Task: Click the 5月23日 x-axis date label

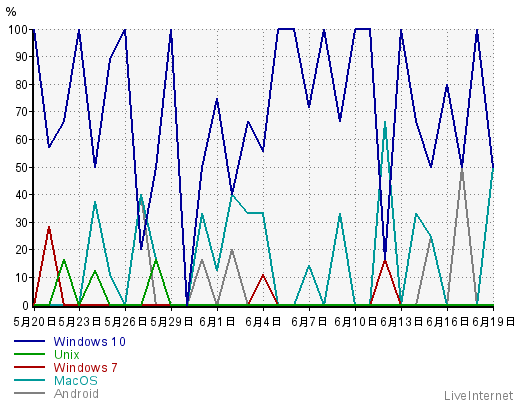Action: (x=79, y=322)
